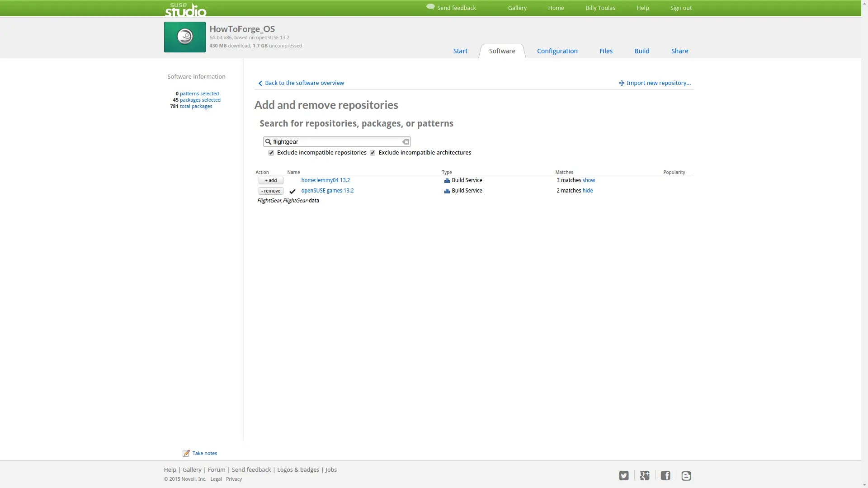Open the home:lemmy04 13.2 repository link
This screenshot has height=488, width=868.
coord(325,180)
